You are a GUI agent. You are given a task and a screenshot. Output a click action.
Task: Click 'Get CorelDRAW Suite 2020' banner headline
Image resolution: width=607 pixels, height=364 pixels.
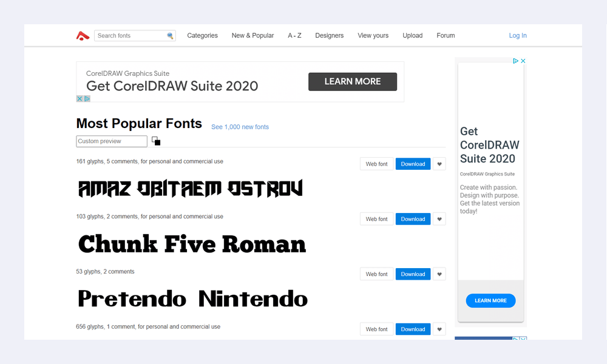point(172,86)
